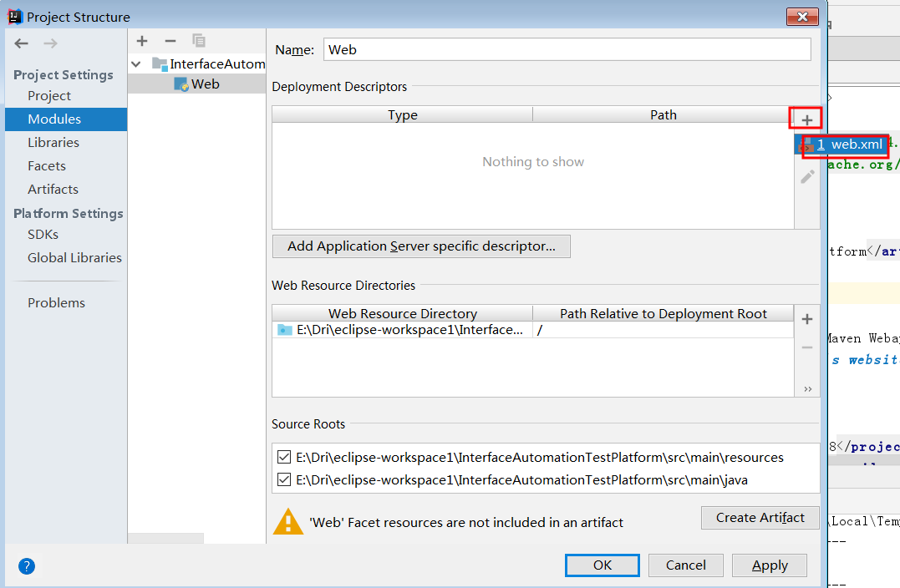Viewport: 900px width, 588px height.
Task: Toggle src\main\java source root checkbox
Action: coord(284,479)
